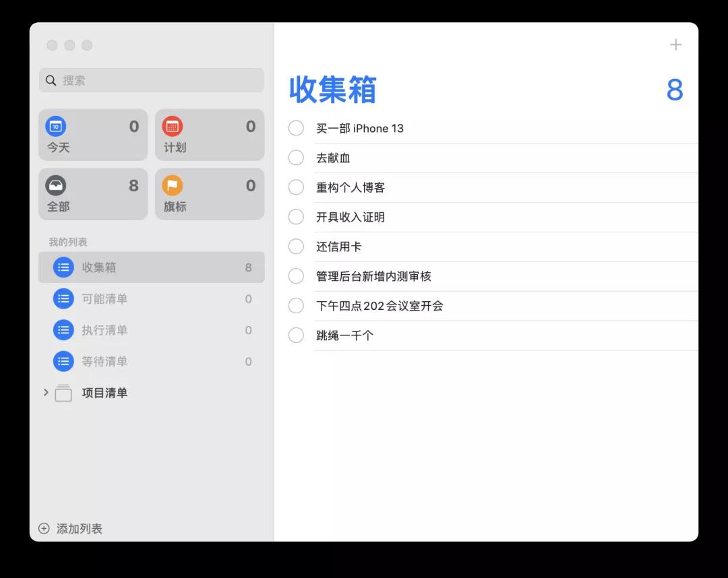Click the list icon next to 收集箱
Viewport: 728px width, 578px height.
pos(63,267)
